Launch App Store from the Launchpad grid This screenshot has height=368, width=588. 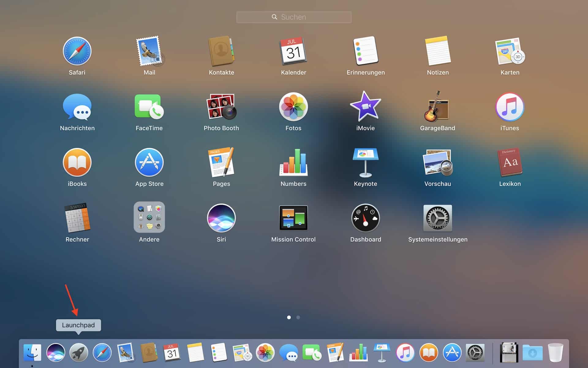149,163
